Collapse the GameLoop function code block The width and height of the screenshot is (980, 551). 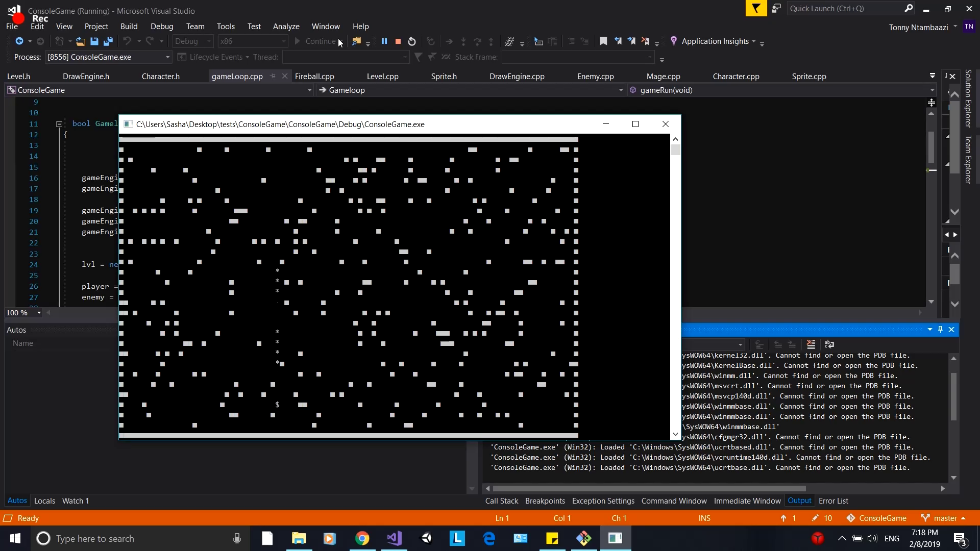coord(59,124)
